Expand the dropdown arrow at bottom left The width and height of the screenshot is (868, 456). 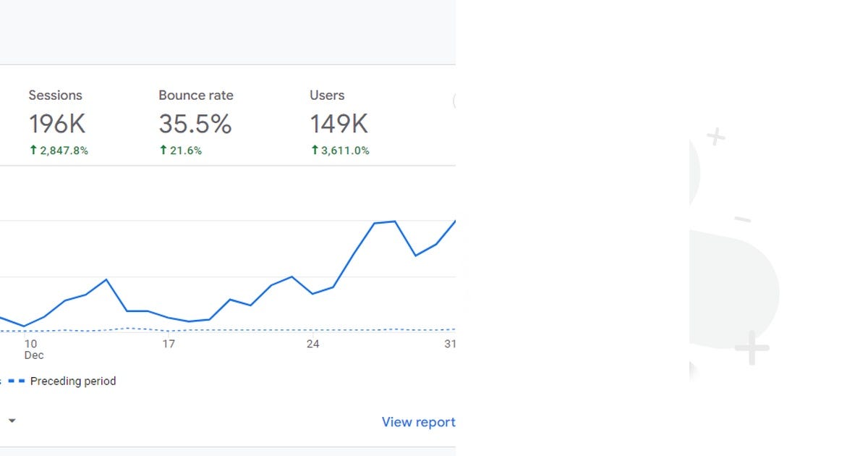pyautogui.click(x=12, y=421)
